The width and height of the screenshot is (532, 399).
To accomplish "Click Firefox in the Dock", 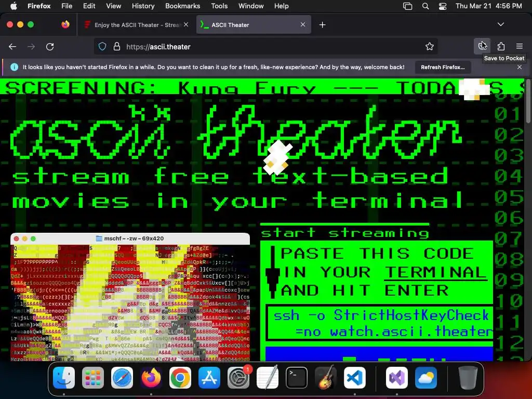I will coord(151,378).
